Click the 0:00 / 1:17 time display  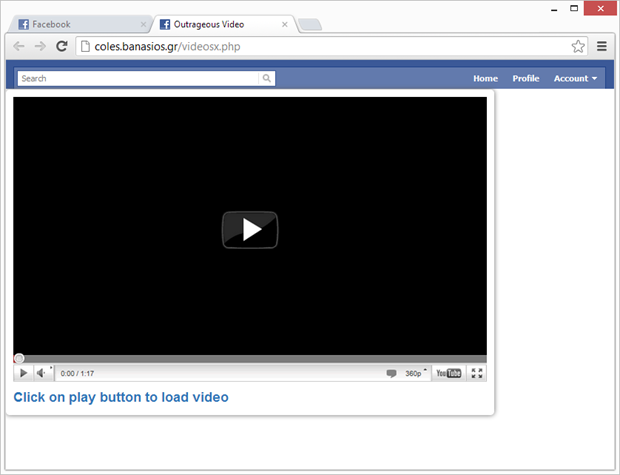(x=77, y=373)
